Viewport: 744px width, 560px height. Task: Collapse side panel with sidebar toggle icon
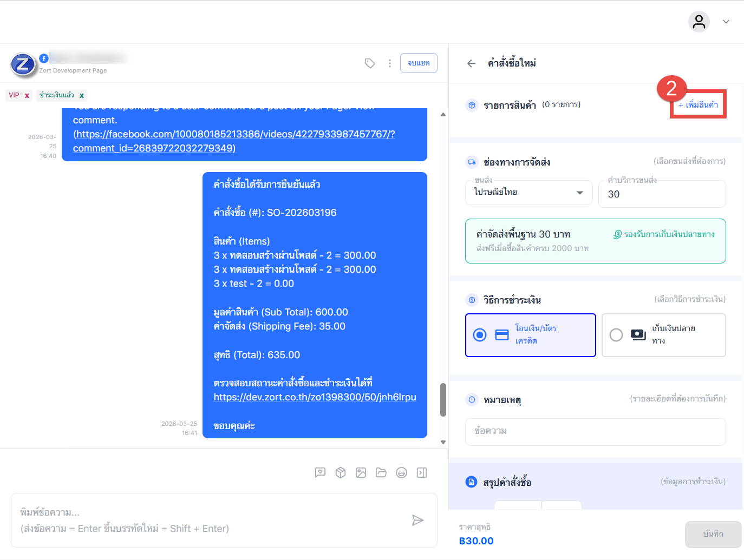[x=422, y=473]
